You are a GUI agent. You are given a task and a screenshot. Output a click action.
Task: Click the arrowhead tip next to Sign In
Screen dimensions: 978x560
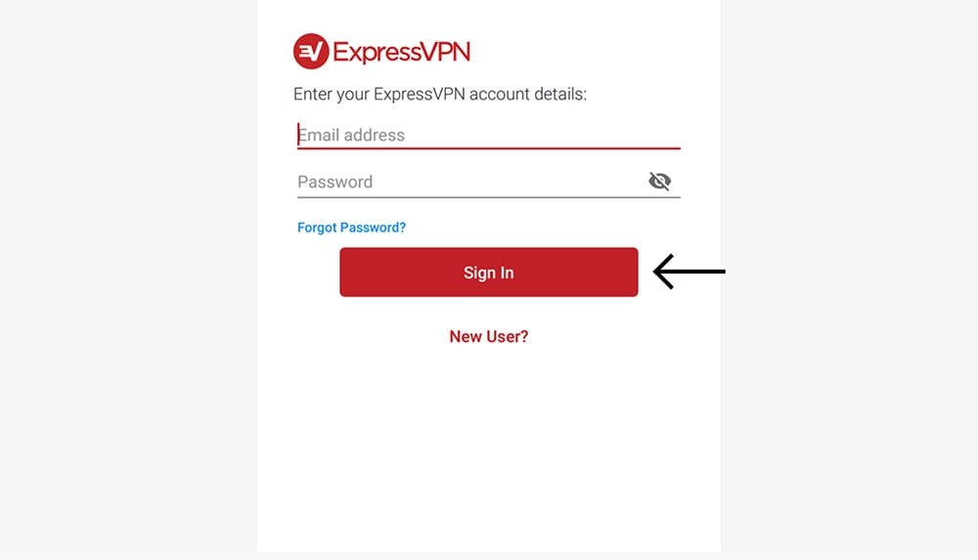(x=656, y=272)
